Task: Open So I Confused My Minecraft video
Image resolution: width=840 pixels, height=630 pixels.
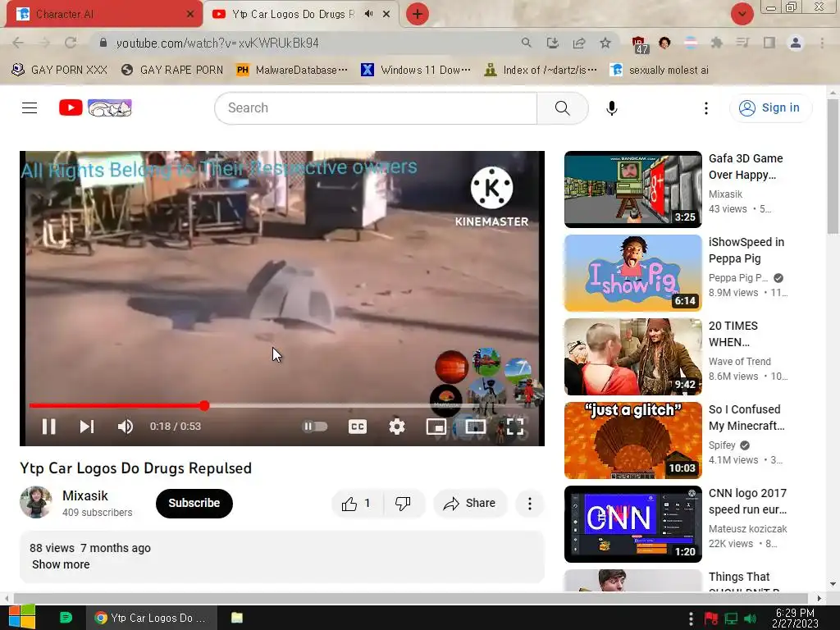Action: point(632,440)
